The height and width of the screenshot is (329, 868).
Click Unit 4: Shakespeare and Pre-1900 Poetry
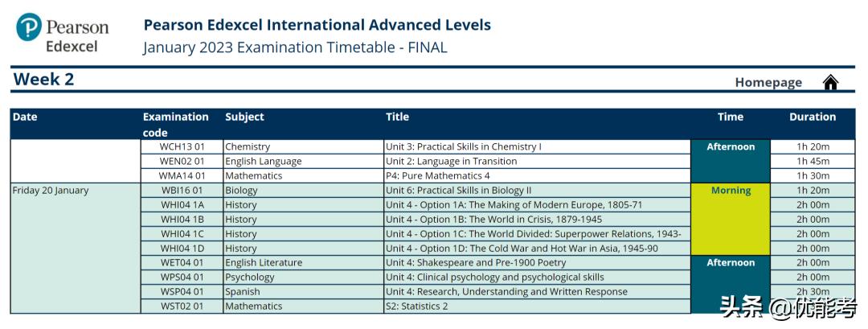(x=476, y=263)
